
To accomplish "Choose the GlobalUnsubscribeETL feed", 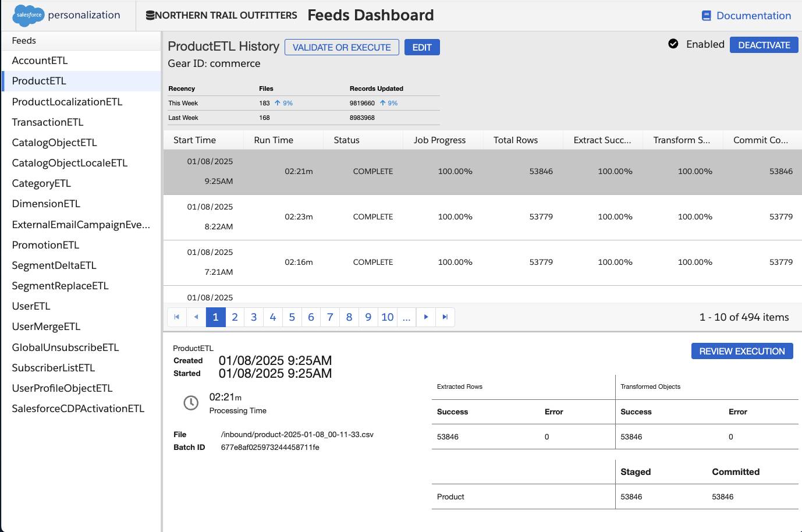I will 81,347.
